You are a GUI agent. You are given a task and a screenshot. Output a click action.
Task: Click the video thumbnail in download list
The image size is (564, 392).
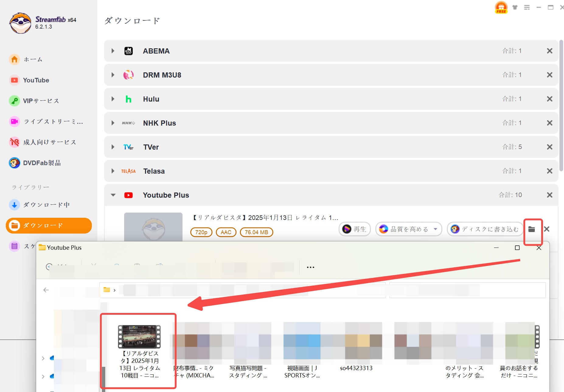153,227
